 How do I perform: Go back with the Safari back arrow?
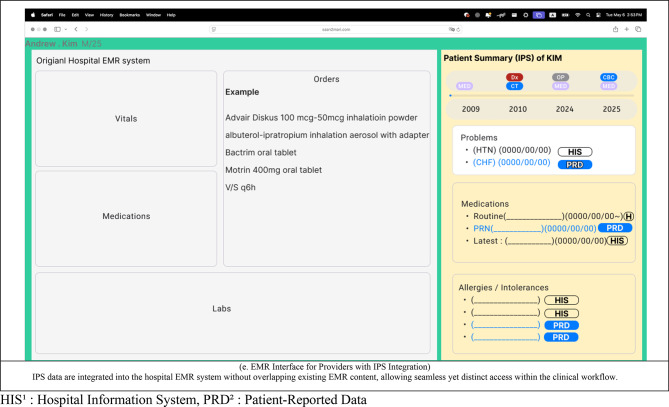[76, 29]
